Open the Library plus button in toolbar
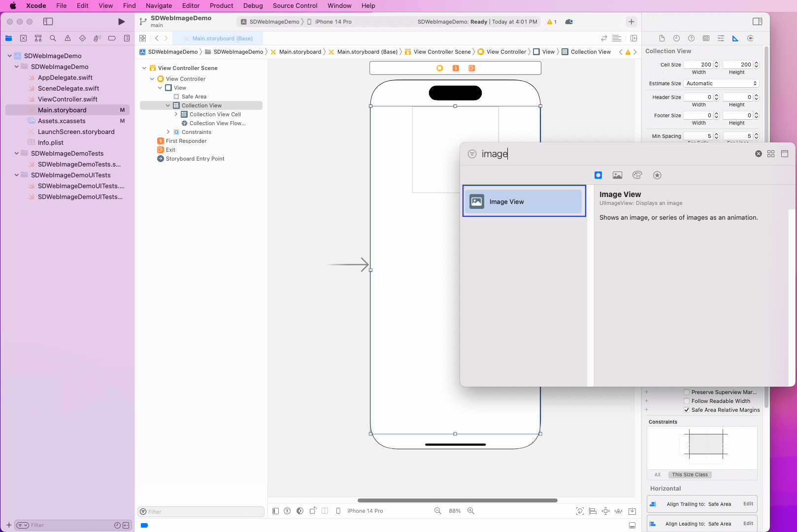This screenshot has width=797, height=532. (631, 22)
